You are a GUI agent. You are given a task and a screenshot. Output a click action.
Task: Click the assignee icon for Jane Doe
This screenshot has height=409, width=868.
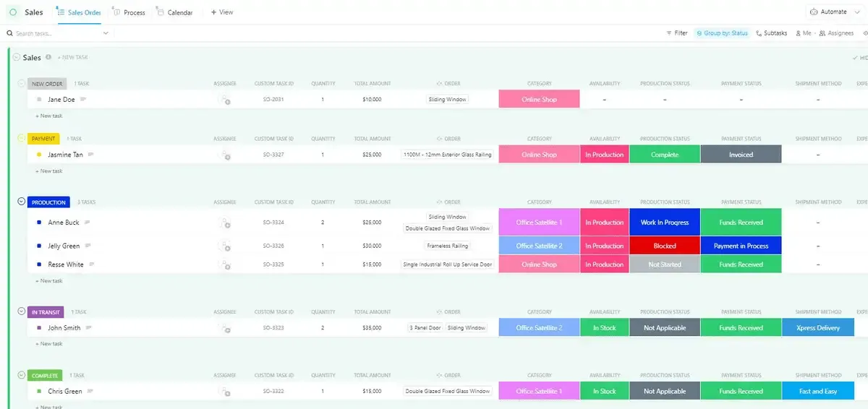pyautogui.click(x=225, y=100)
